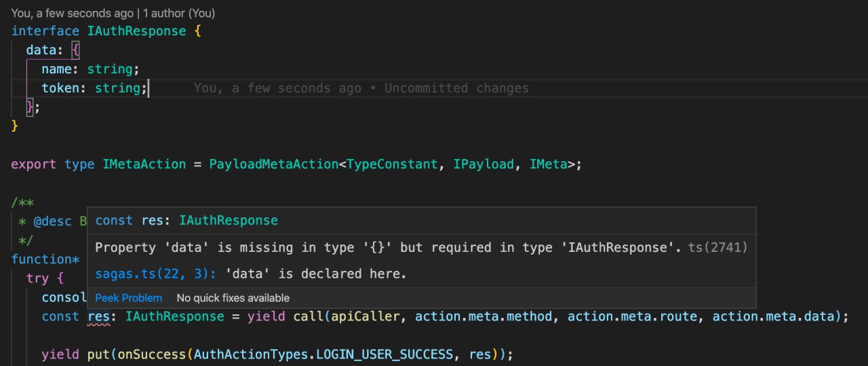Image resolution: width=868 pixels, height=366 pixels.
Task: Click the inline blame 'Uncommitted changes' text
Action: coord(456,88)
